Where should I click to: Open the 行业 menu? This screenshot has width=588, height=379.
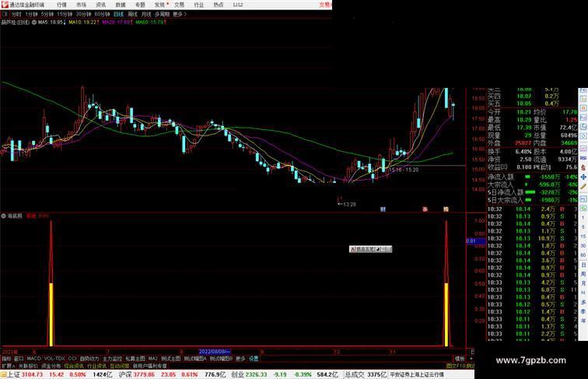[x=199, y=5]
